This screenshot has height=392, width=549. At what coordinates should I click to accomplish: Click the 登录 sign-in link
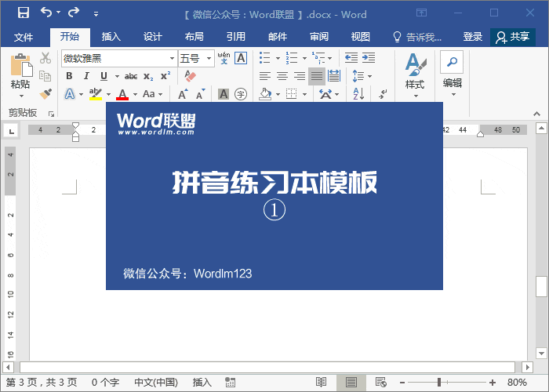[x=473, y=37]
